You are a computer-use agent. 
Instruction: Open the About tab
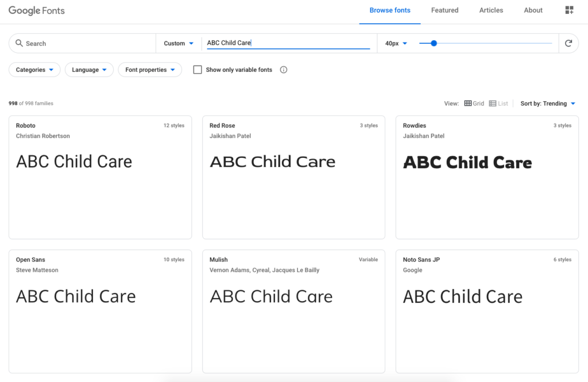click(533, 10)
